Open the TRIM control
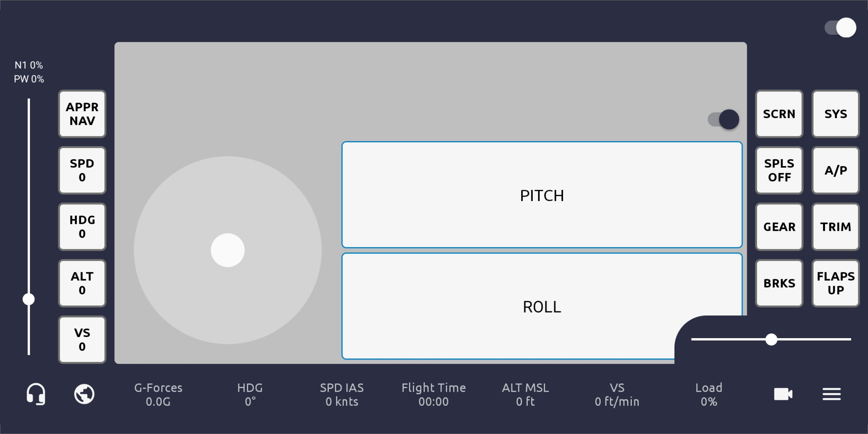This screenshot has height=434, width=868. point(835,227)
